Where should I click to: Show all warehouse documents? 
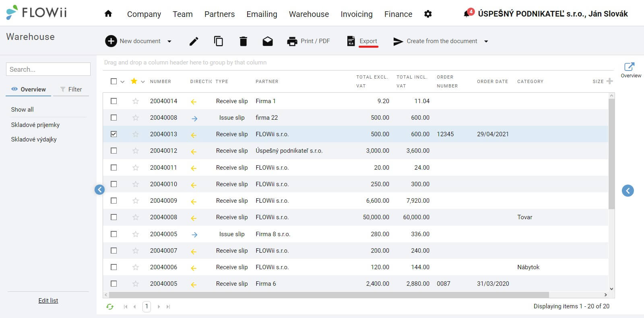[23, 110]
